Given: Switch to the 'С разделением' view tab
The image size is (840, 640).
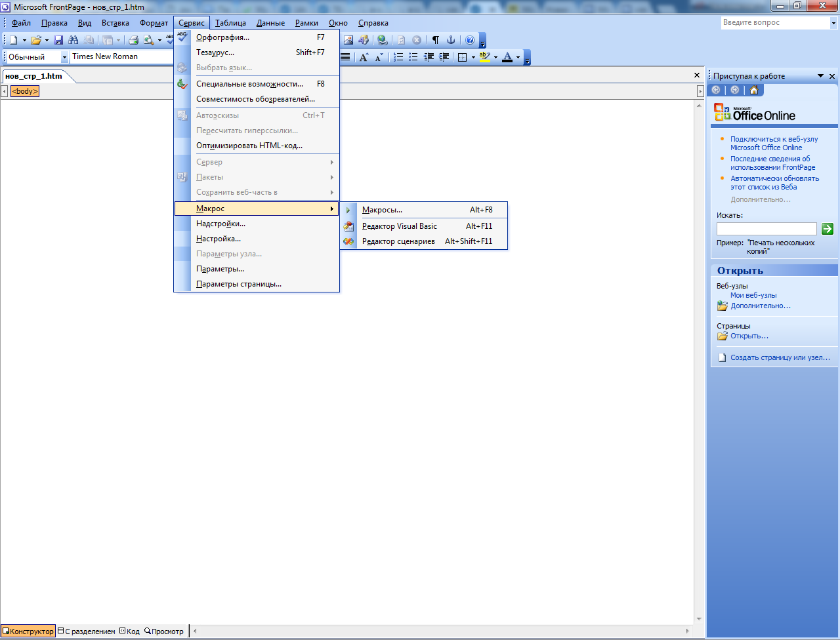Looking at the screenshot, I should [87, 631].
